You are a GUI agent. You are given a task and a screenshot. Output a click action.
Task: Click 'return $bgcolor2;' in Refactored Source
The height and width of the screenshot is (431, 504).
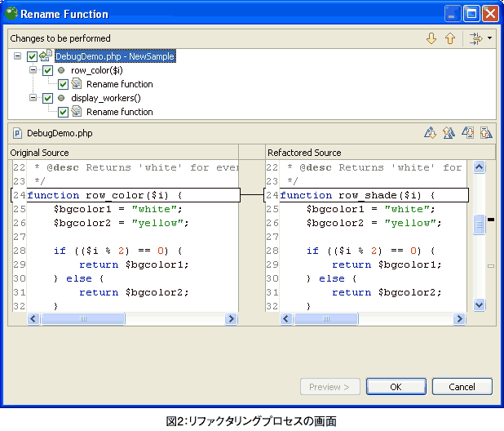coord(387,292)
